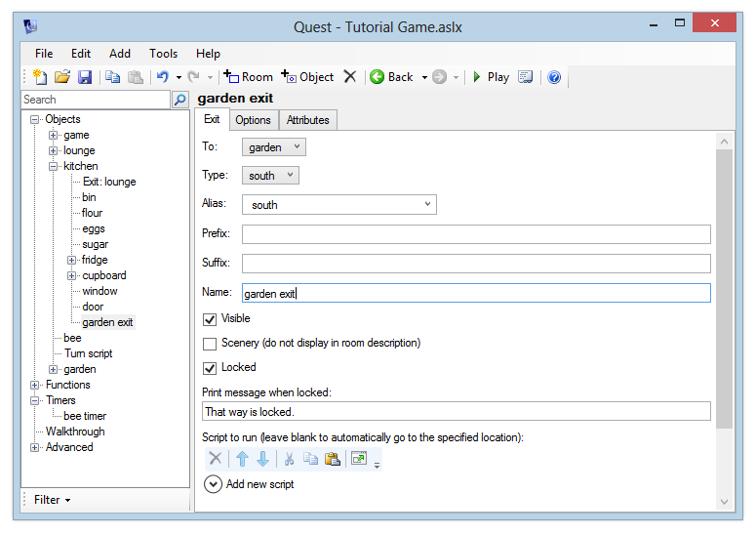The height and width of the screenshot is (535, 756).
Task: Cut script with scissors icon
Action: (x=290, y=458)
